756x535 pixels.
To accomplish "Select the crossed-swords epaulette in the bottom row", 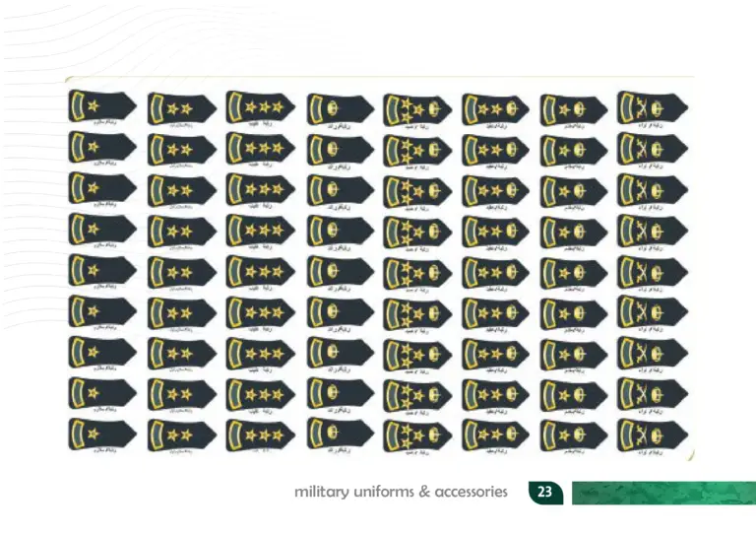I will coord(651,433).
